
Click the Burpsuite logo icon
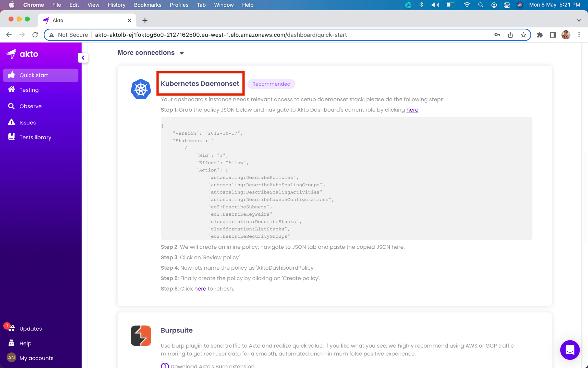tap(141, 335)
